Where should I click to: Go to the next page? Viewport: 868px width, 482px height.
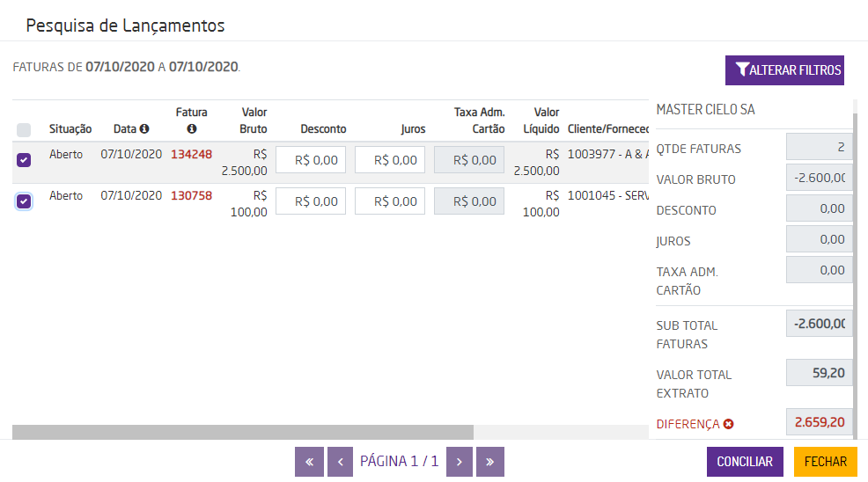460,462
